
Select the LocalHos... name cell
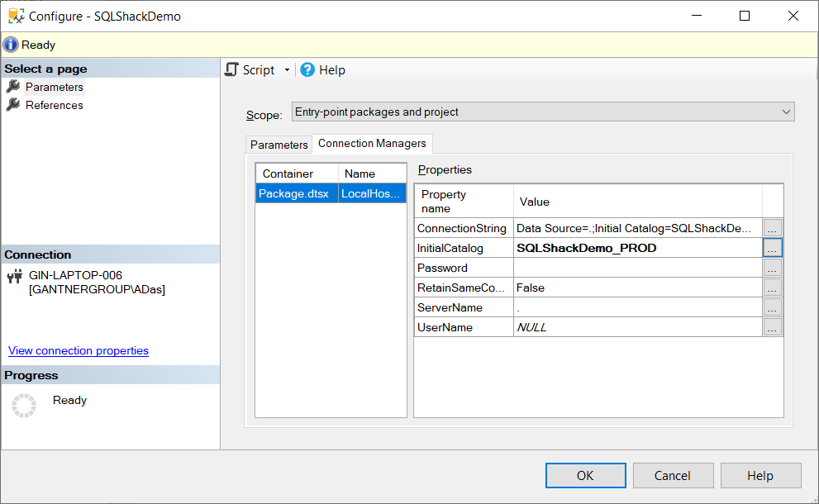[372, 193]
